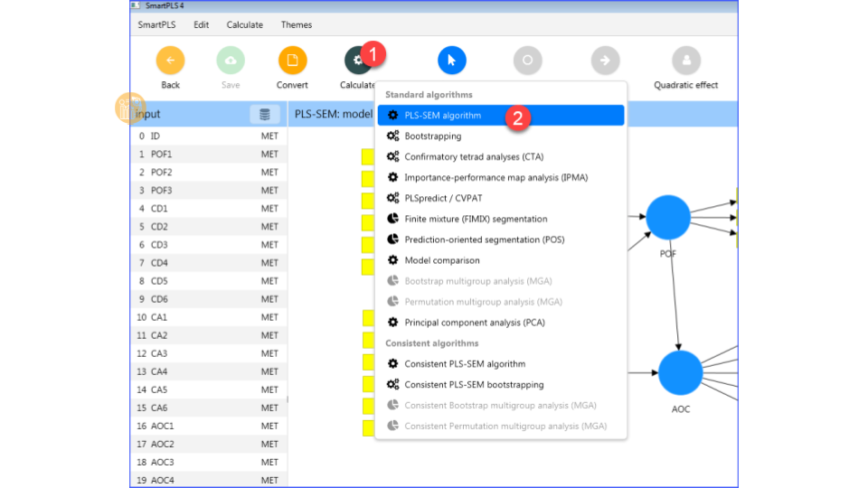Screen dimensions: 868x488
Task: Open the Themes menu
Action: 297,25
